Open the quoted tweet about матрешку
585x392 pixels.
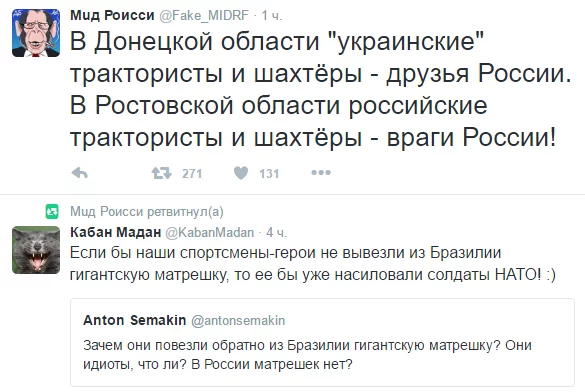[x=322, y=342]
